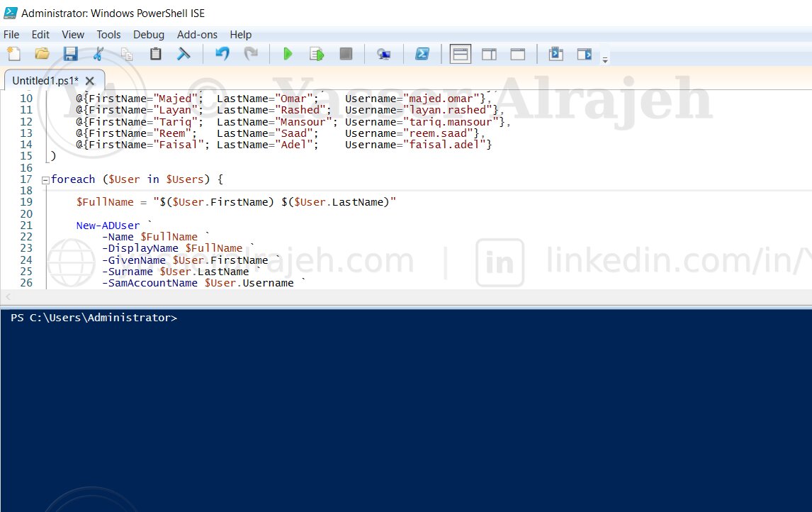
Task: Click the "reem.saad" username string
Action: 438,133
